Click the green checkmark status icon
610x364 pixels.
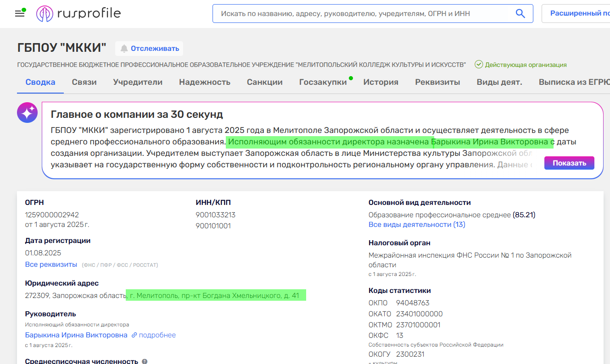(479, 65)
